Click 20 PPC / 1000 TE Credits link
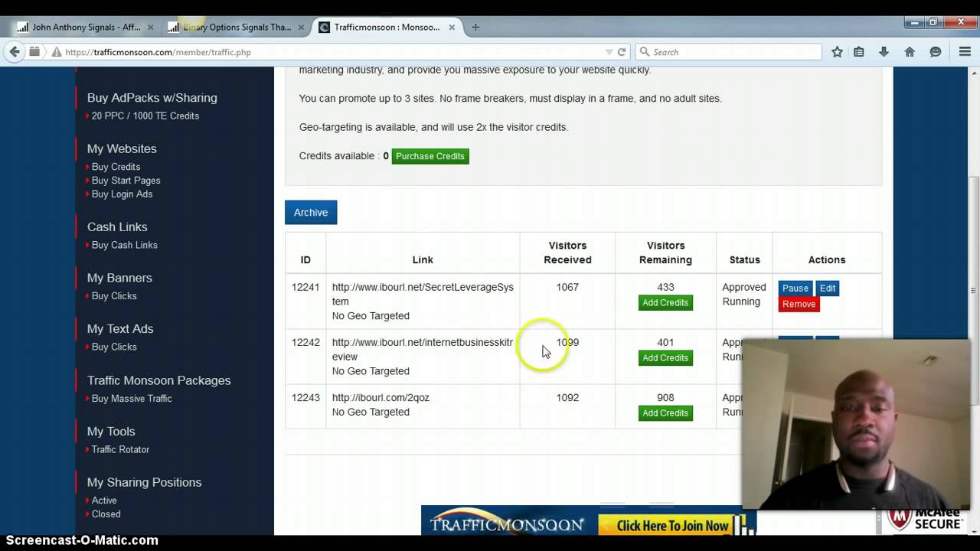Viewport: 980px width, 551px height. click(x=145, y=116)
